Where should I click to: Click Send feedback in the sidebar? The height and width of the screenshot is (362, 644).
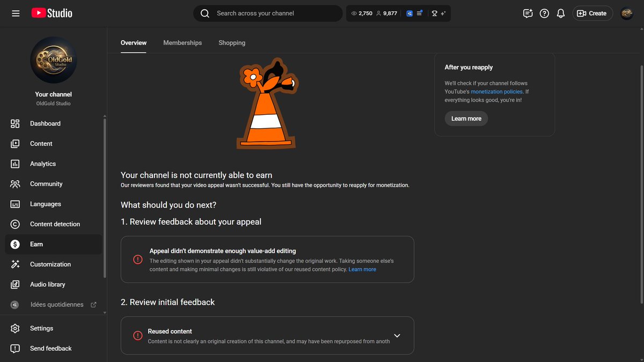(x=53, y=349)
